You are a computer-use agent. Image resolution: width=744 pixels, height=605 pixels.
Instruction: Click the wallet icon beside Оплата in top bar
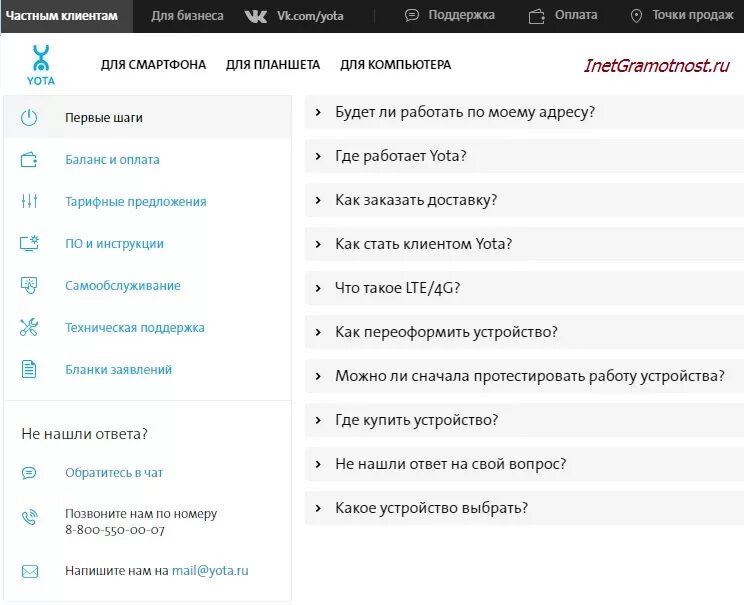tap(537, 17)
